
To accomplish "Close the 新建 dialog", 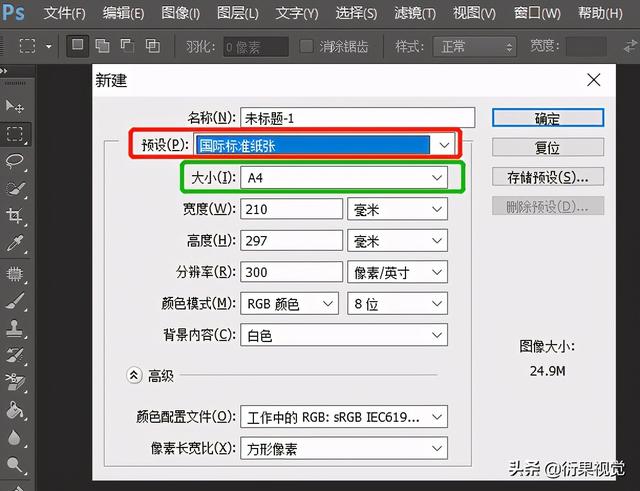I will (594, 80).
